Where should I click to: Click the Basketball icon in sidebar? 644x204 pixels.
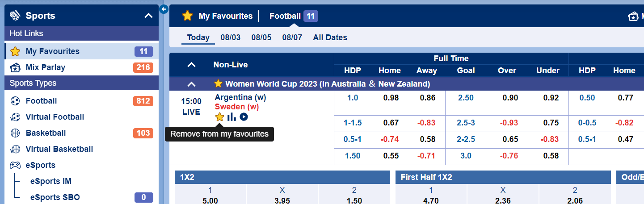pyautogui.click(x=15, y=133)
